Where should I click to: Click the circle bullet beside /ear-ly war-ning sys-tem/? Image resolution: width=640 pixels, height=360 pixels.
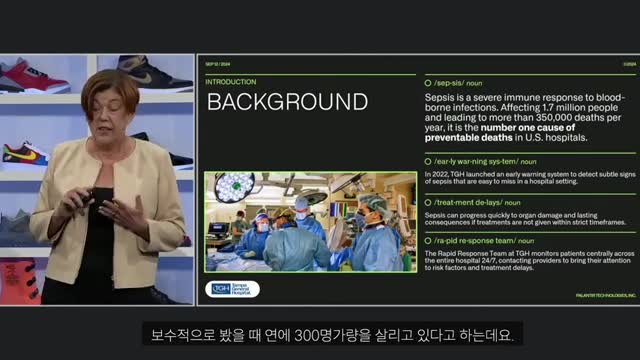click(x=428, y=162)
